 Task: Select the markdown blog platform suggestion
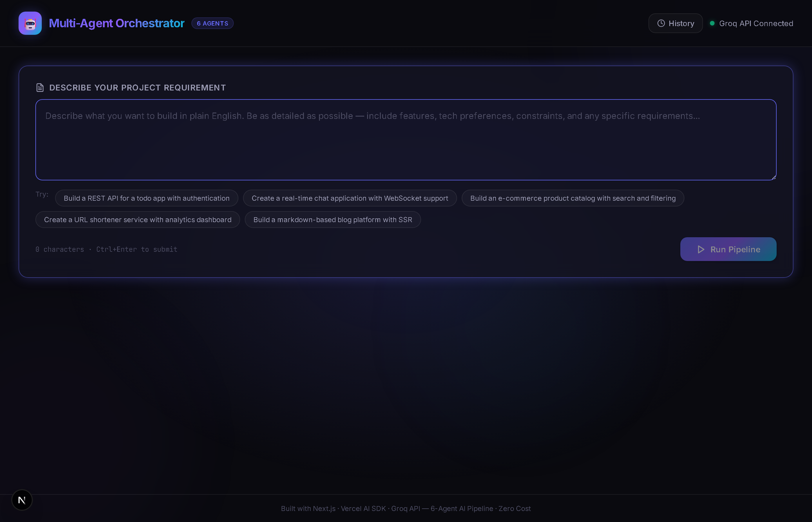(333, 219)
